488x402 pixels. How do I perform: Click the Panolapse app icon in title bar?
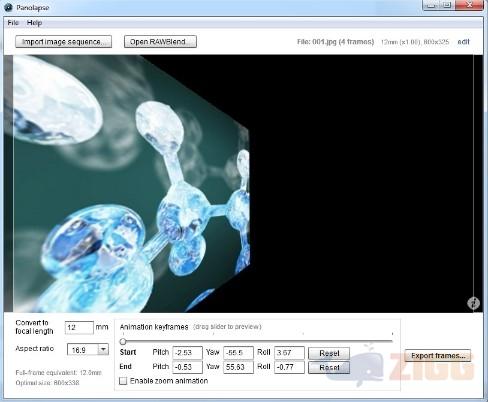tap(8, 7)
